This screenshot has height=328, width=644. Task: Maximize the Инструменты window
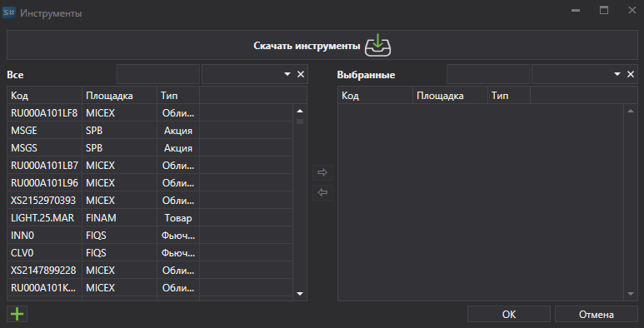click(604, 10)
